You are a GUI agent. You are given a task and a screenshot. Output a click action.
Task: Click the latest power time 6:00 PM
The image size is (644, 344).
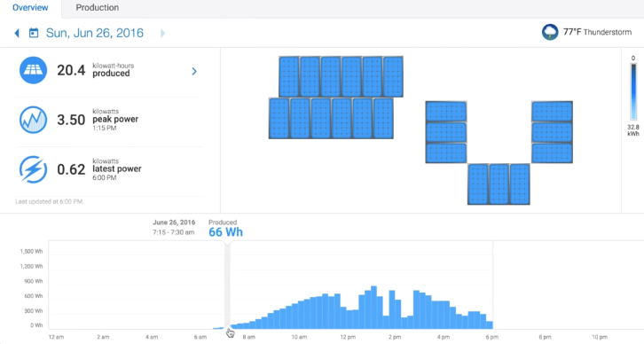click(105, 177)
